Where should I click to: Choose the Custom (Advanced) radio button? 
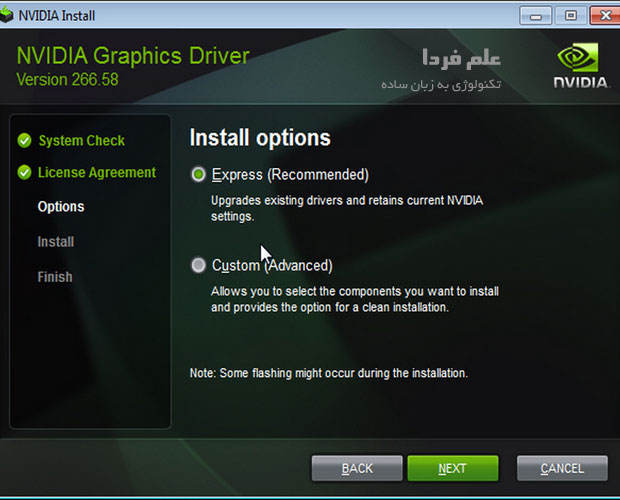199,266
